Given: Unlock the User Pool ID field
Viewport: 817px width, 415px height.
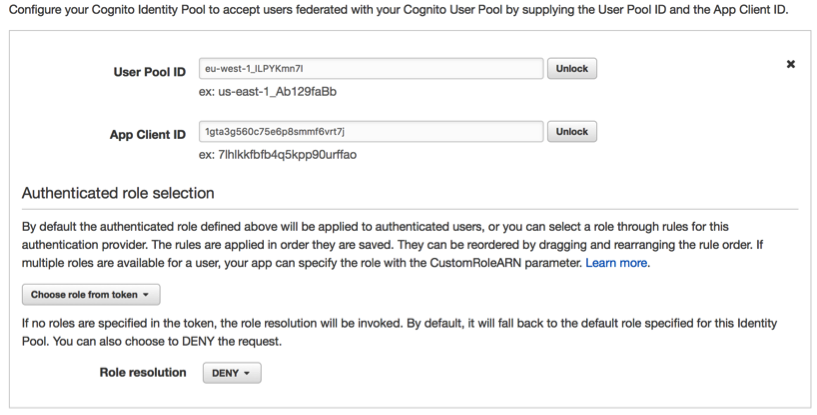Looking at the screenshot, I should click(x=571, y=69).
